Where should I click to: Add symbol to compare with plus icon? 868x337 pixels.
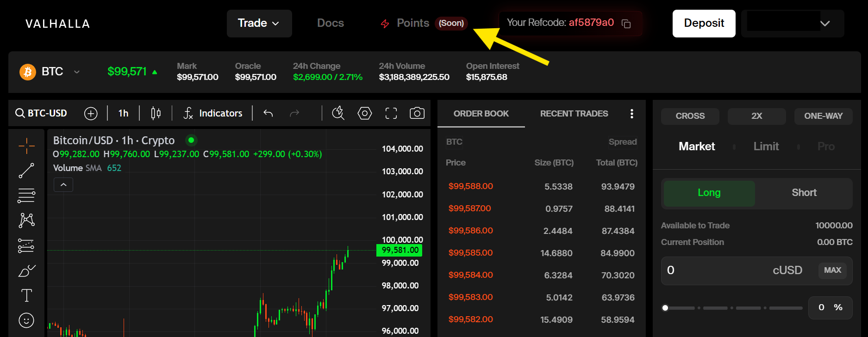pos(91,113)
